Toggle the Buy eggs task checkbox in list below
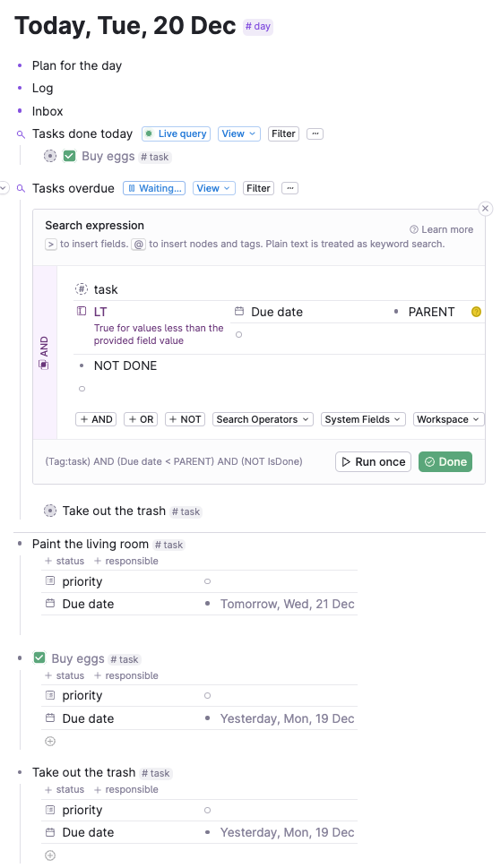Viewport: 501px width, 868px height. pyautogui.click(x=39, y=658)
